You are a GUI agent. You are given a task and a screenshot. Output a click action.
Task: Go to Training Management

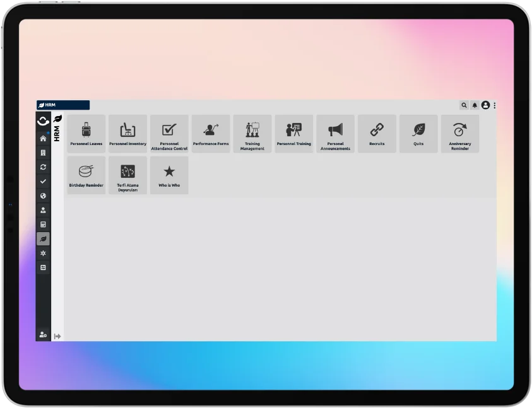tap(252, 133)
